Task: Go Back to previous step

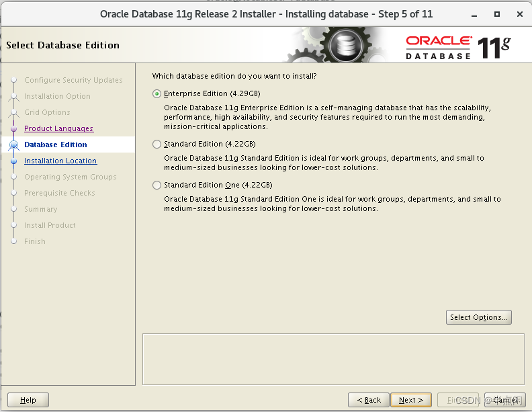Action: (x=369, y=400)
